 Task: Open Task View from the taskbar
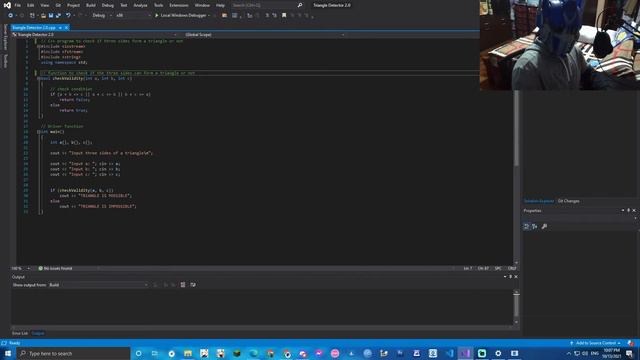click(x=155, y=353)
